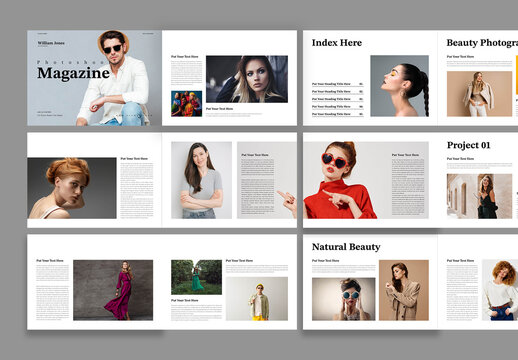
Task: Click the 'William Jones' name on cover
Action: click(51, 43)
